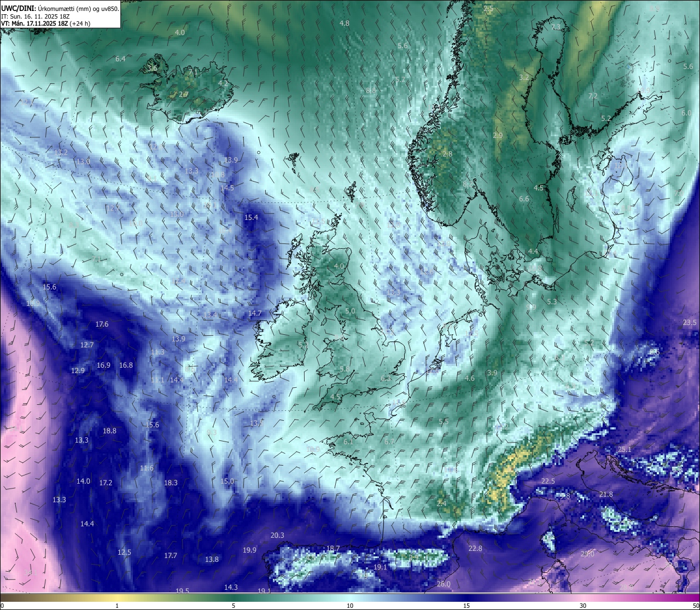Click the 19.9 value off Portugal

(249, 550)
